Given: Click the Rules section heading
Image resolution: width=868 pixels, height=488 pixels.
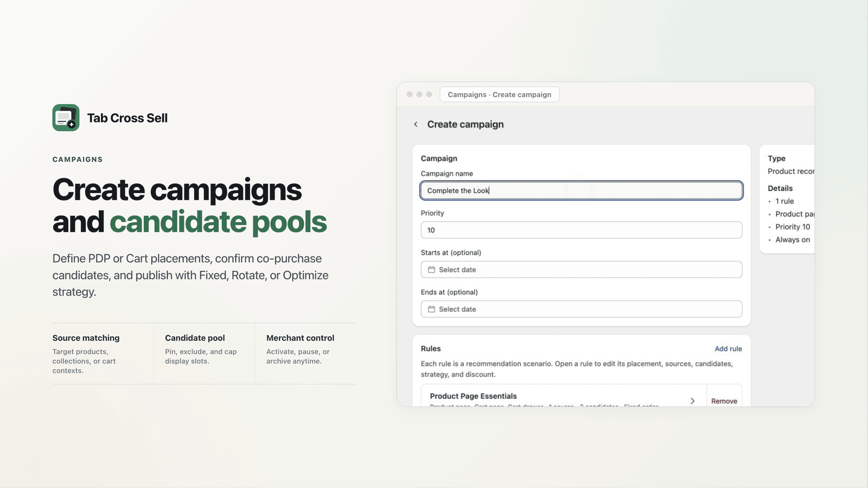Looking at the screenshot, I should pyautogui.click(x=431, y=349).
